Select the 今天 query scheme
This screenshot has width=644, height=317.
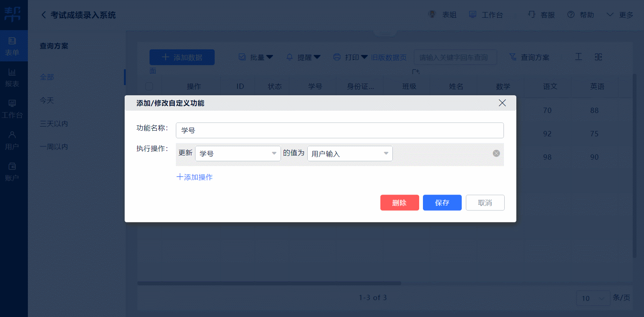tap(47, 101)
